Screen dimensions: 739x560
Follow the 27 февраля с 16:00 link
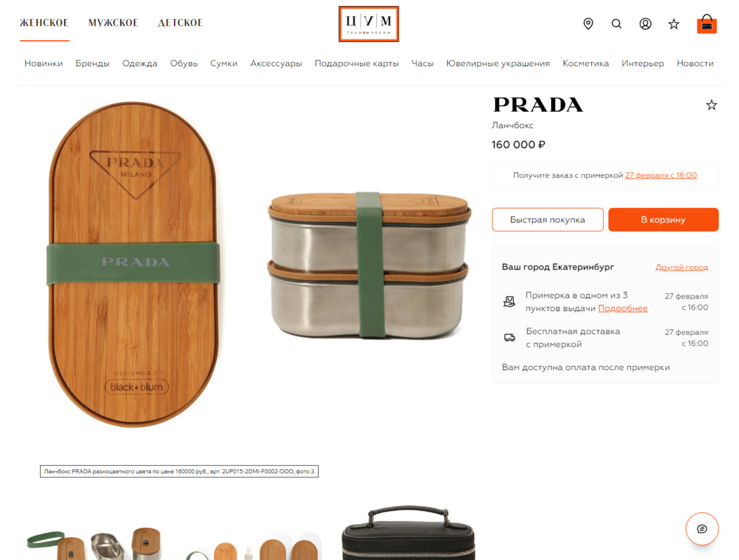(661, 175)
